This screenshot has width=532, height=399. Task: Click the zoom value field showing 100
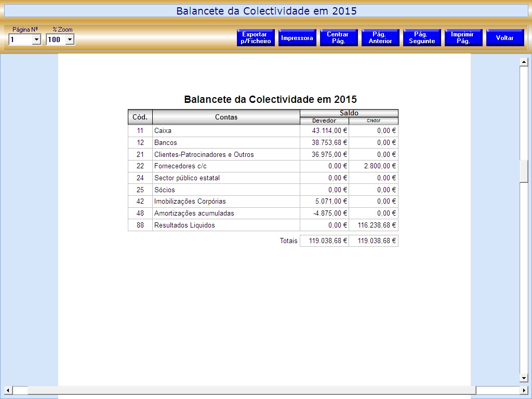pos(56,39)
